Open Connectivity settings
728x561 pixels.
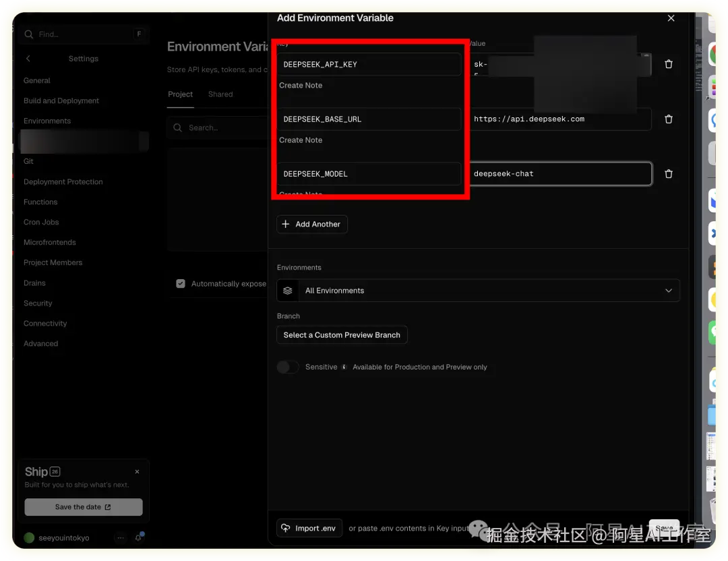[45, 323]
